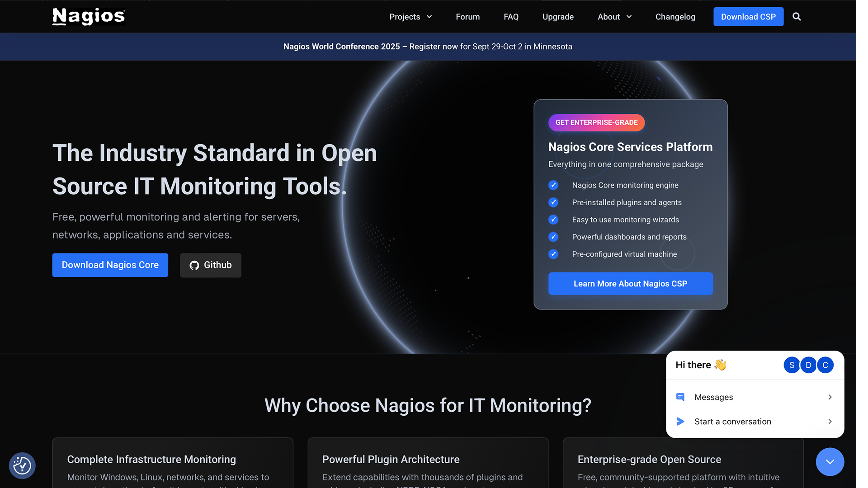Click the Github octocat icon
The image size is (868, 488).
pyautogui.click(x=194, y=265)
